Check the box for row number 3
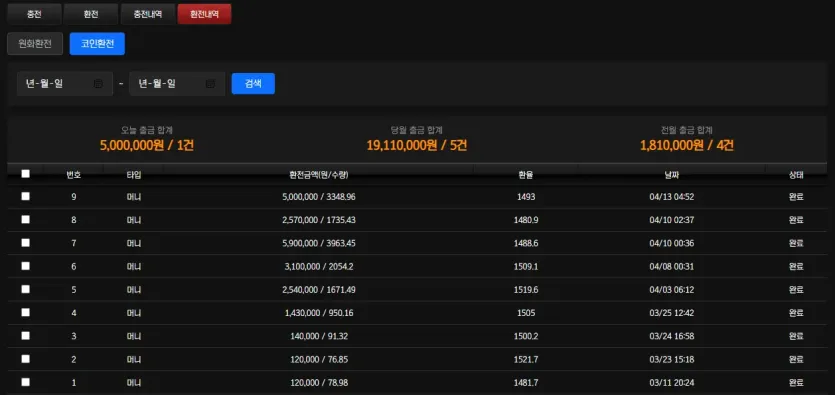The image size is (835, 395). coord(26,336)
